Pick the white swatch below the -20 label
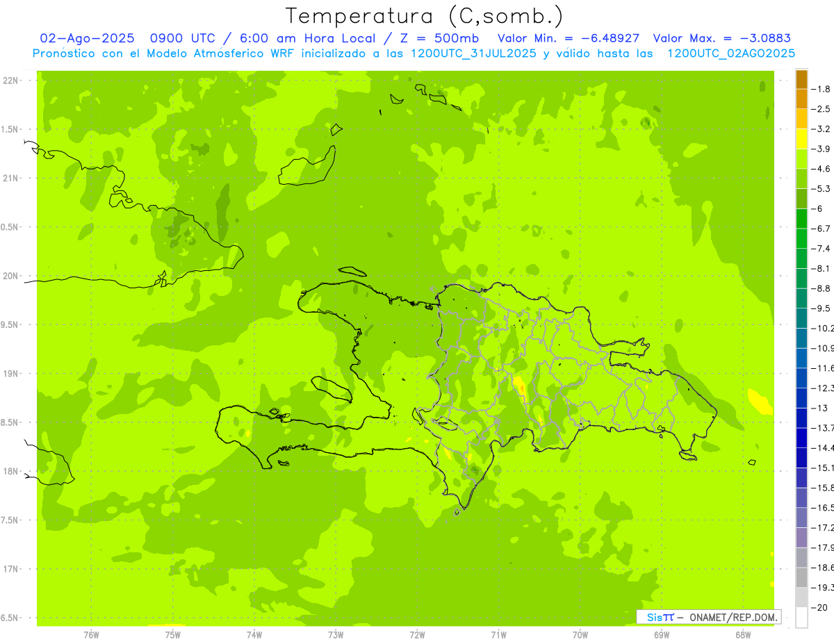The width and height of the screenshot is (834, 644). (801, 617)
